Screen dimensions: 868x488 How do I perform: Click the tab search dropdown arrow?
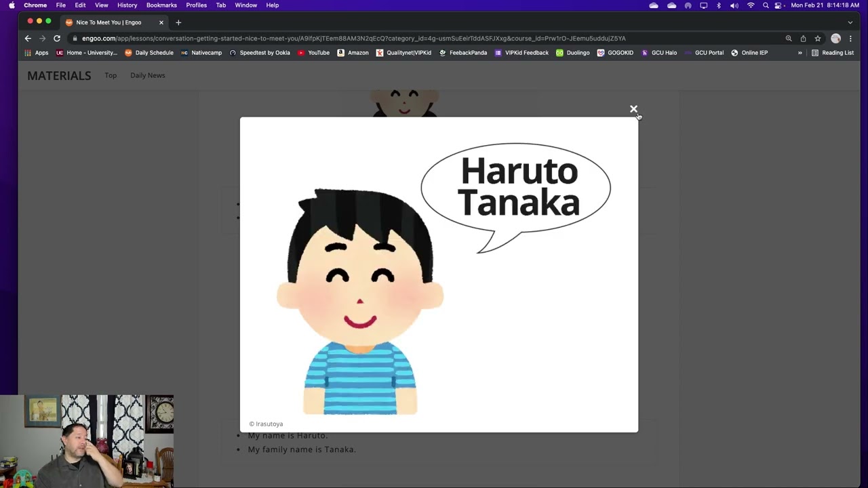pos(850,22)
